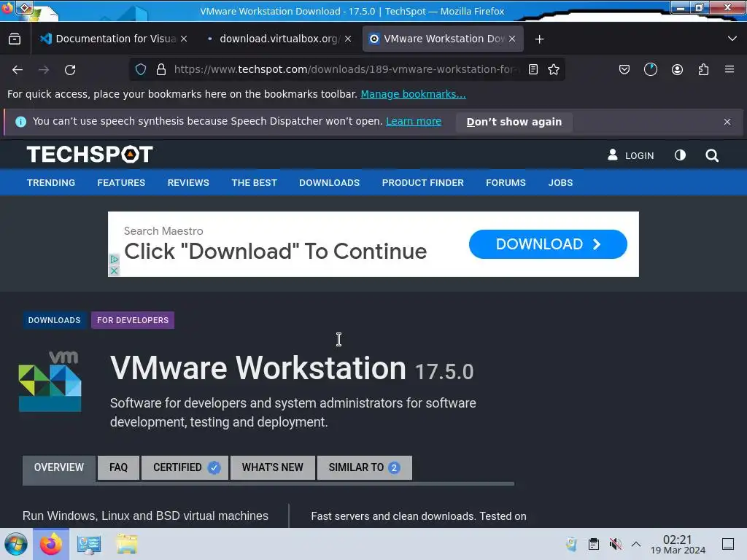Click the muted volume tray icon
The image size is (747, 560).
coord(616,544)
